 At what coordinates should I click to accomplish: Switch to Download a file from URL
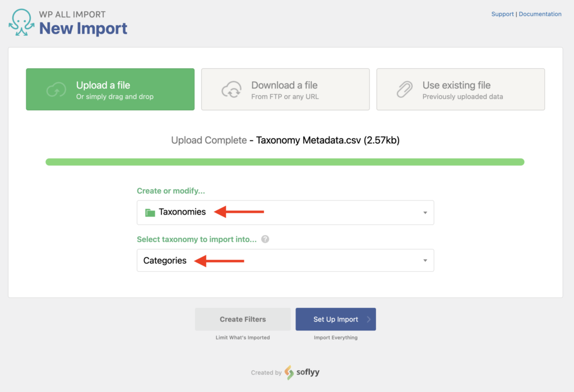[285, 89]
